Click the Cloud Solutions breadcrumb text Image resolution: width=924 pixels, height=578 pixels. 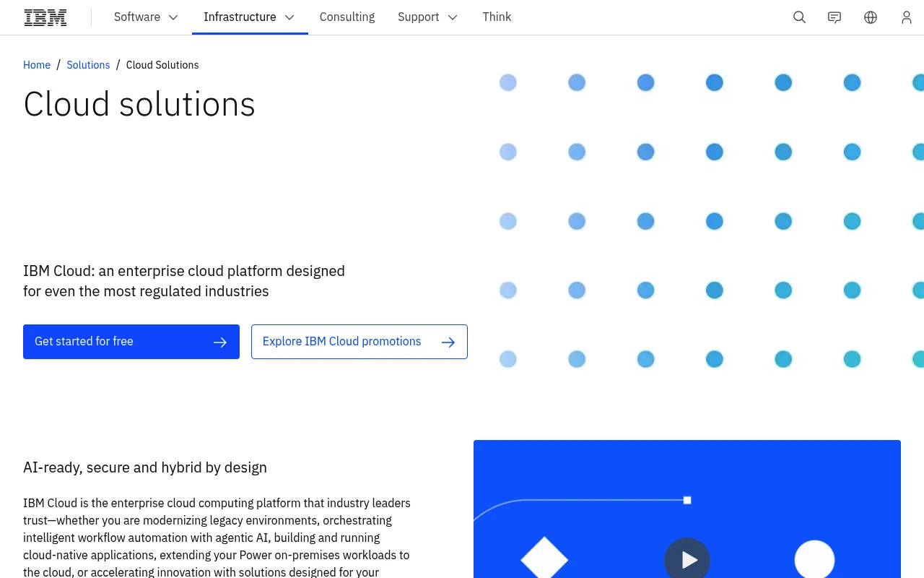(162, 65)
